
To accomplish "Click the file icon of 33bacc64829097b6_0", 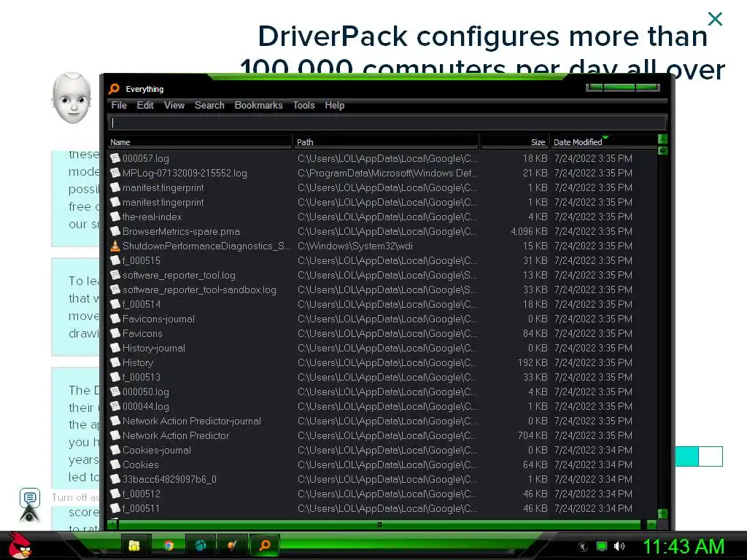I will [115, 479].
